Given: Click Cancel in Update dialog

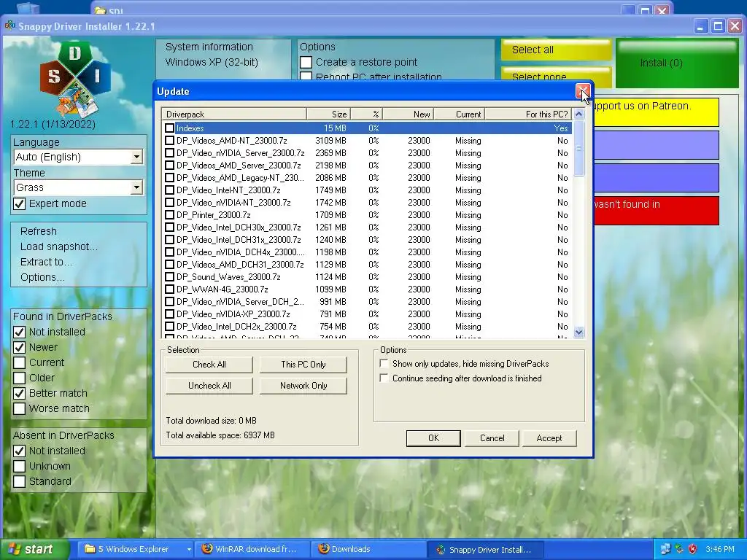Looking at the screenshot, I should point(492,438).
